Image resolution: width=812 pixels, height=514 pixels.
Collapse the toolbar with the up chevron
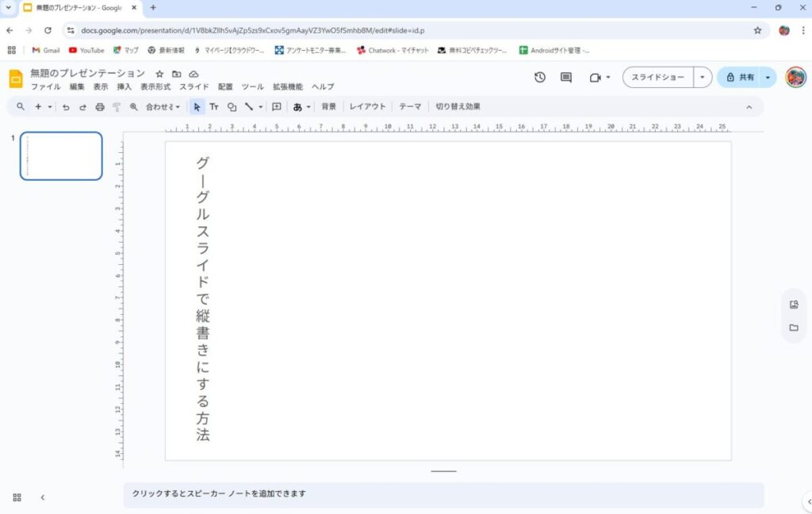(x=749, y=107)
